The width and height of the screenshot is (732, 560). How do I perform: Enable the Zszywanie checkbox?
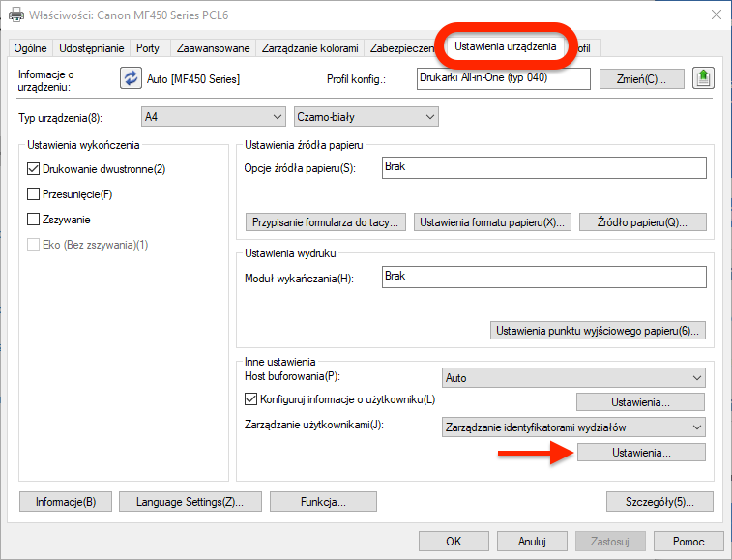pos(34,220)
